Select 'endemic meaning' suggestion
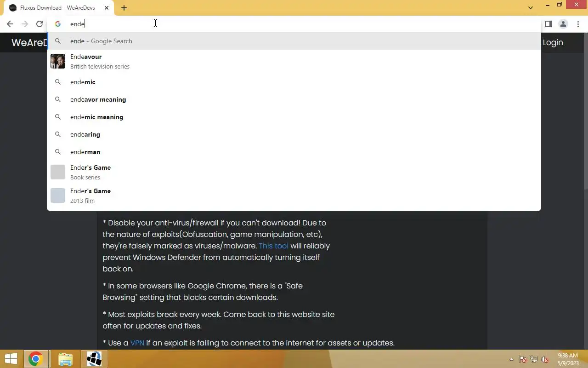 click(294, 117)
